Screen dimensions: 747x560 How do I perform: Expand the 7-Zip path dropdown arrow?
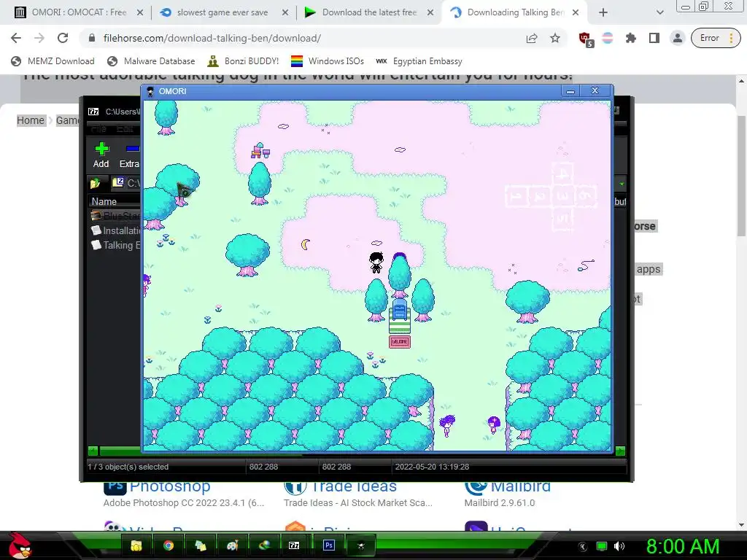click(622, 183)
